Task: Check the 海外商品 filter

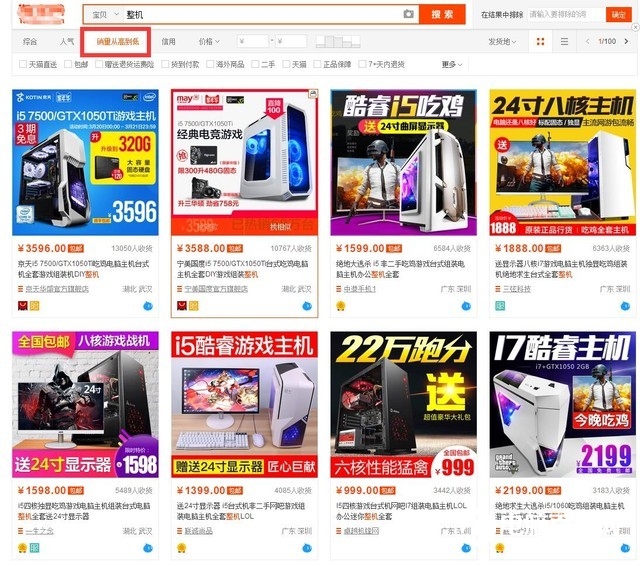Action: coord(210,64)
